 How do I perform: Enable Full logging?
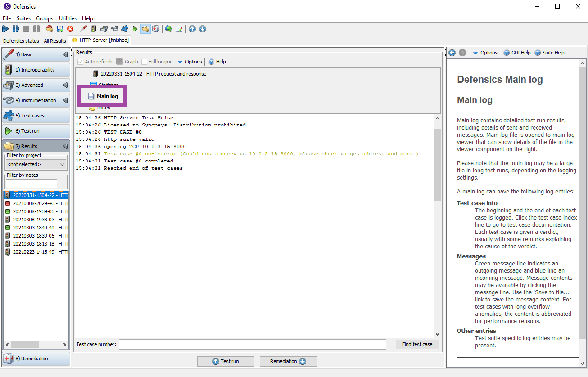click(145, 62)
